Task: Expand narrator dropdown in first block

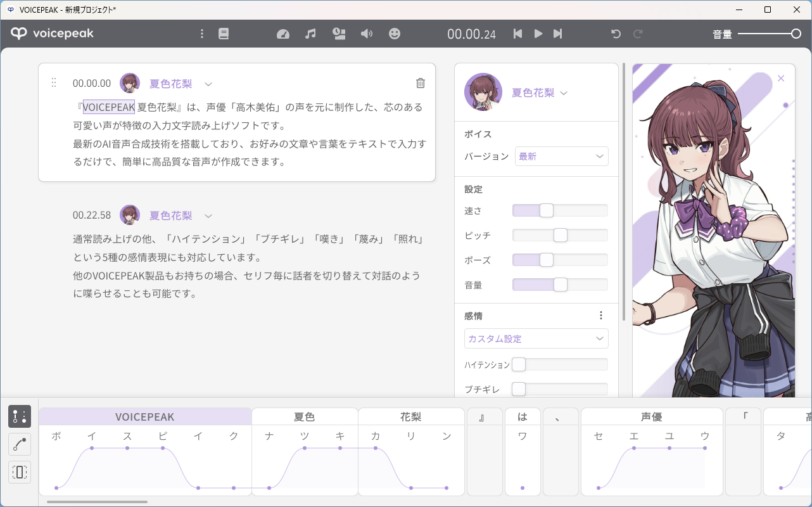Action: [208, 84]
